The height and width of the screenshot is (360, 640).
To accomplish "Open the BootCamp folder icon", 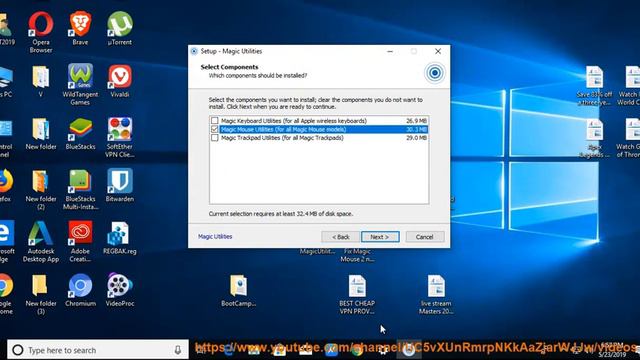I will [238, 290].
